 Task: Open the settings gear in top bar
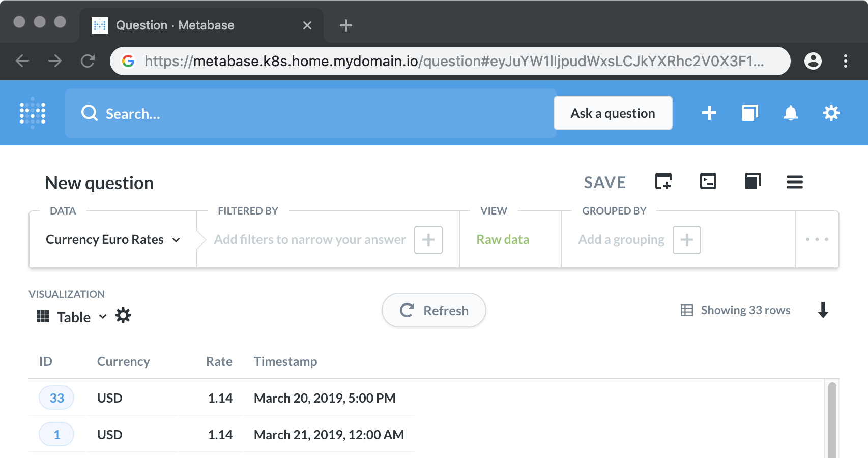831,113
